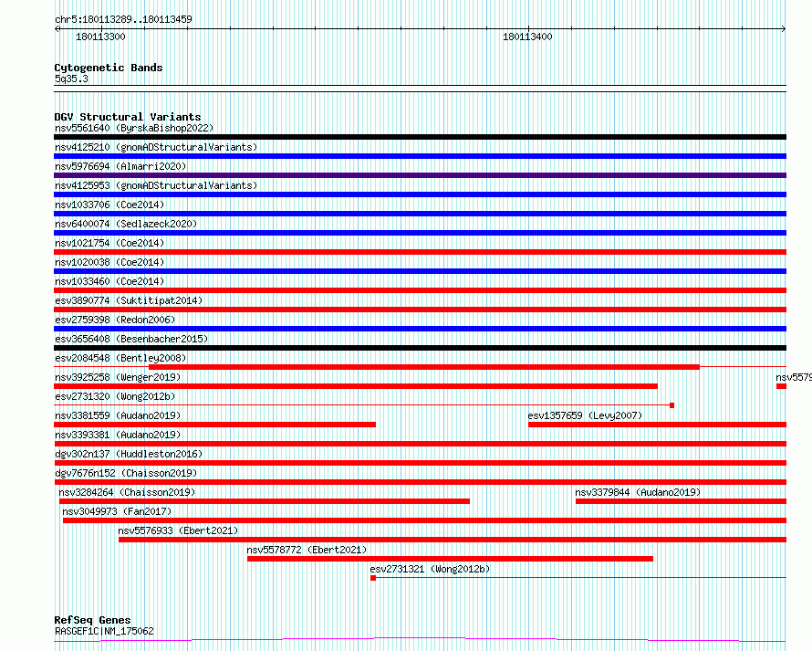This screenshot has width=812, height=651.
Task: Click the red bar of nsv3284264
Action: pos(264,501)
